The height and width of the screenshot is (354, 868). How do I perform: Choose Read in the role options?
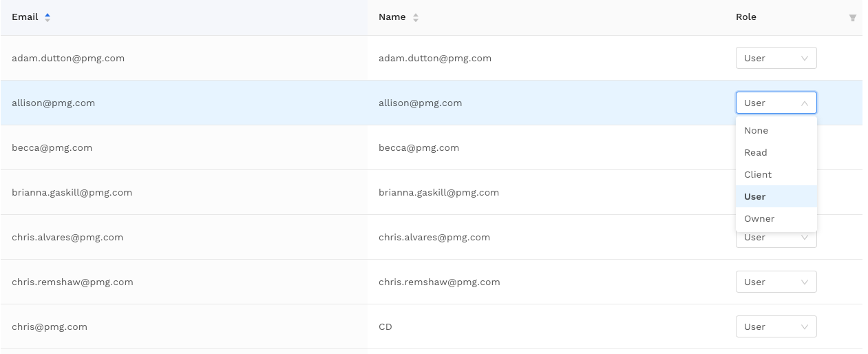[x=755, y=152]
